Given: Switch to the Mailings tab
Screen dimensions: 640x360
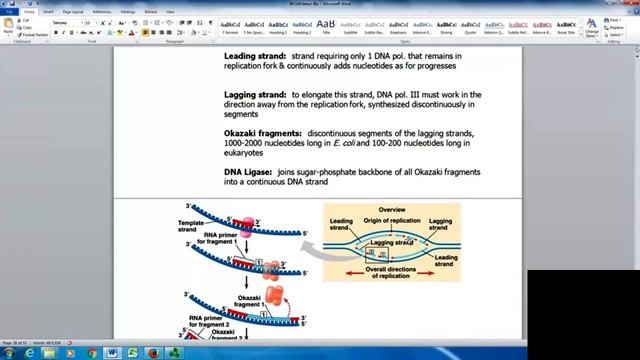Looking at the screenshot, I should click(128, 12).
